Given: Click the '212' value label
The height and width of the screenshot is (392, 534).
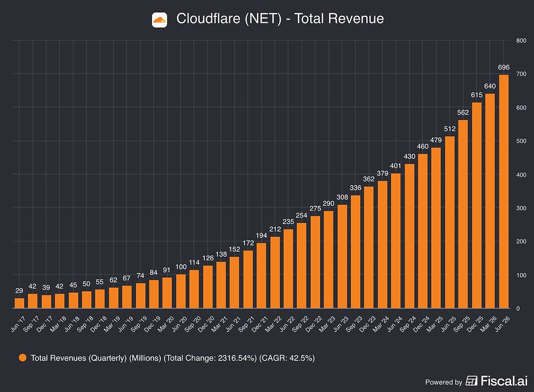Looking at the screenshot, I should (275, 229).
